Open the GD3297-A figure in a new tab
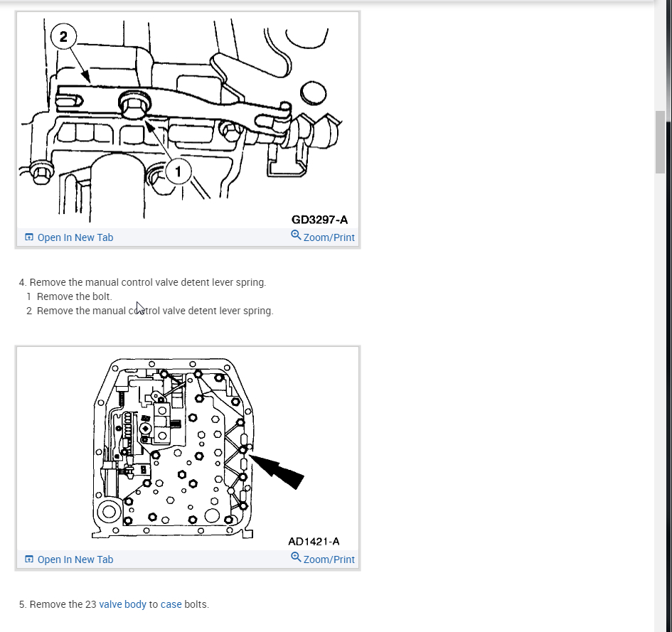Viewport: 672px width, 632px height. pos(69,237)
